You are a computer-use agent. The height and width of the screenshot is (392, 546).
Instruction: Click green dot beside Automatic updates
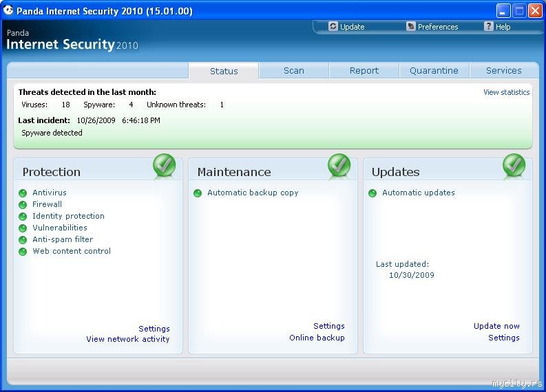tap(372, 193)
